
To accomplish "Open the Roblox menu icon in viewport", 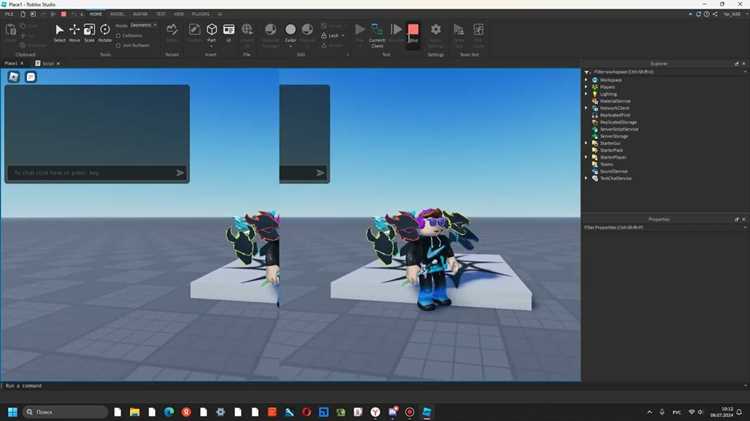I will point(13,77).
